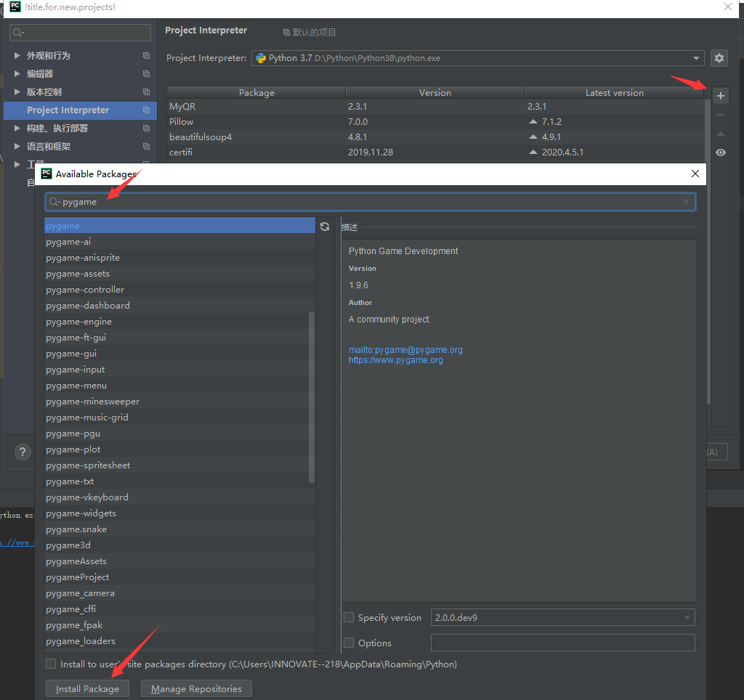Select the pygame3d package
744x700 pixels.
coord(179,545)
